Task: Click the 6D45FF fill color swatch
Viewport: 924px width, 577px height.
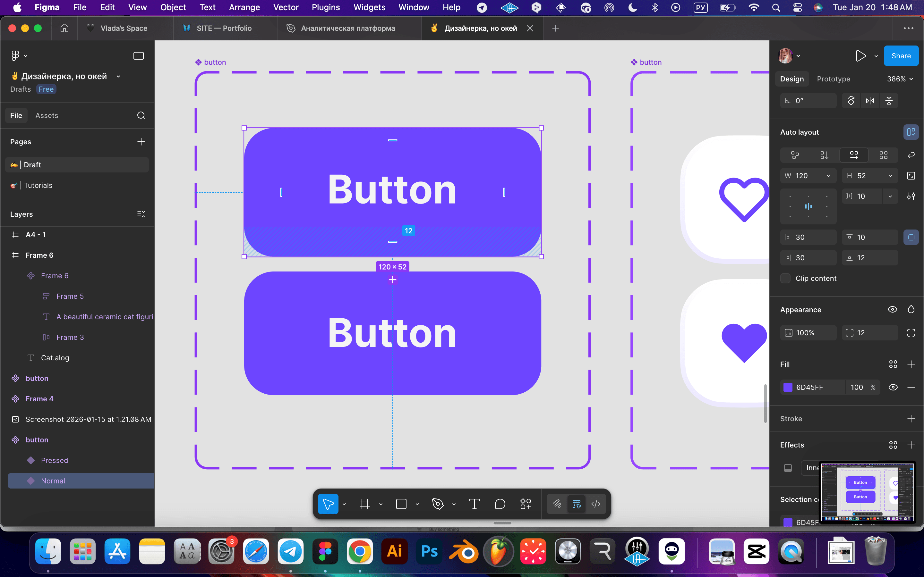Action: 788,387
